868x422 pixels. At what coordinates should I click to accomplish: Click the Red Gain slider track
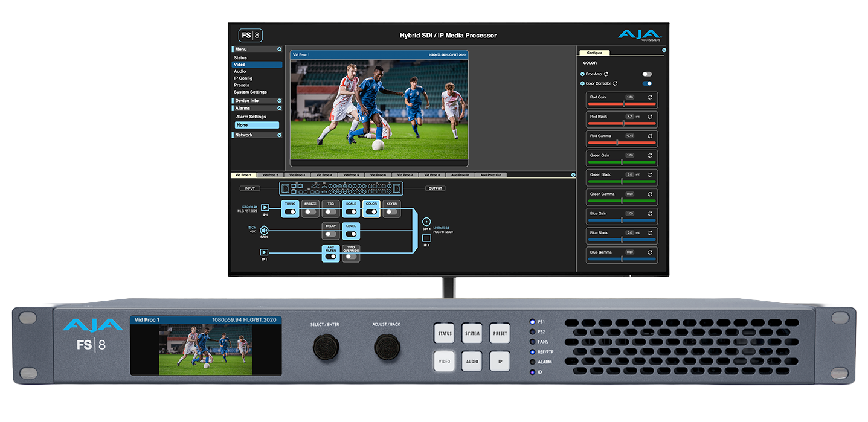point(622,104)
